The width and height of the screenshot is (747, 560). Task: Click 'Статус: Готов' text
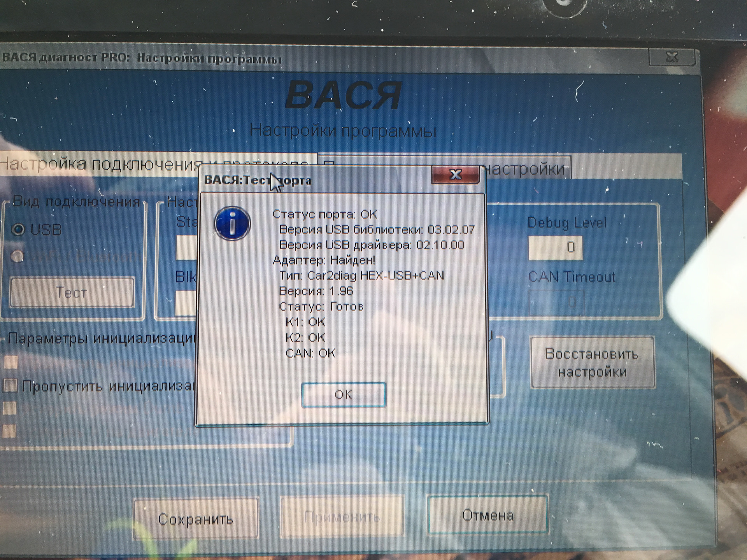[321, 306]
